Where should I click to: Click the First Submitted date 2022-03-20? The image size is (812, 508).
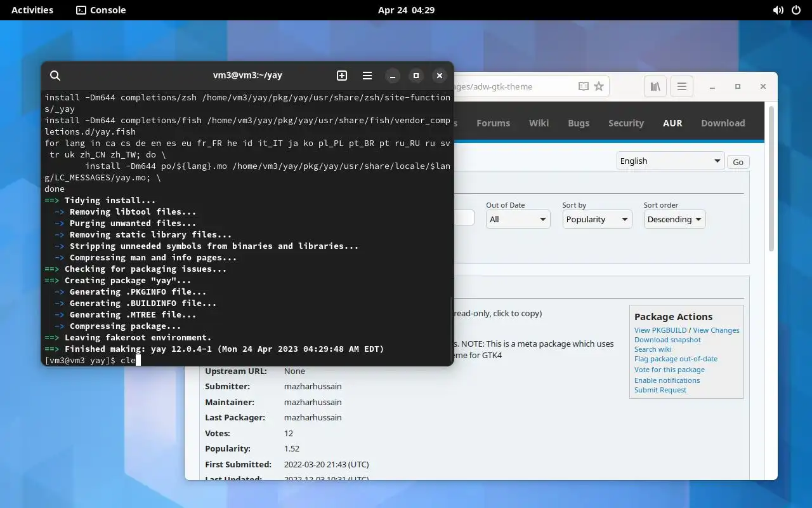326,464
